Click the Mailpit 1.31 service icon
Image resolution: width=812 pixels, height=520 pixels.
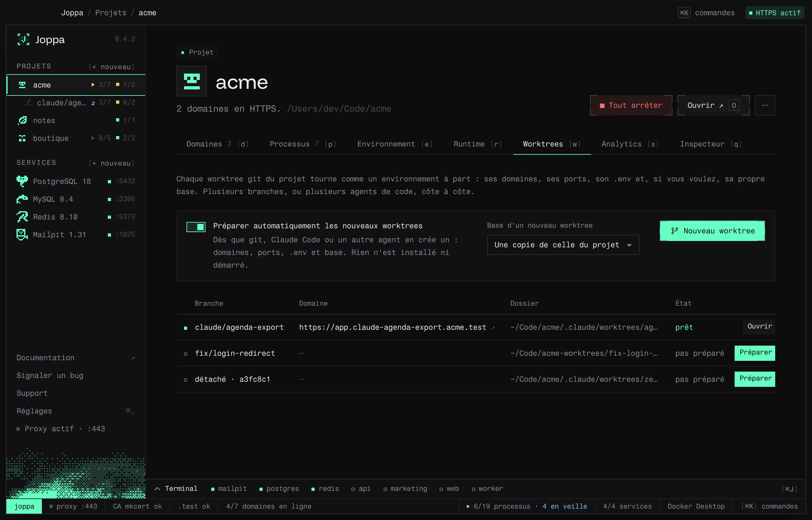[22, 235]
